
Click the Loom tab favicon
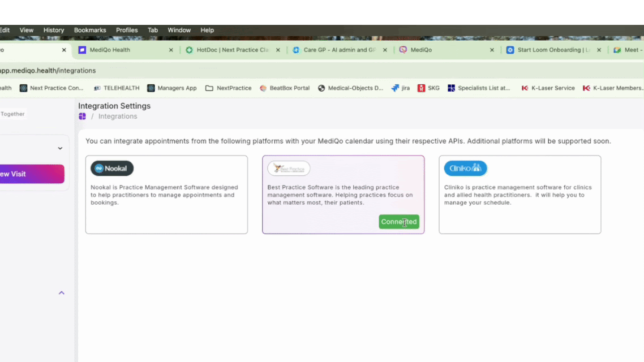pyautogui.click(x=510, y=50)
